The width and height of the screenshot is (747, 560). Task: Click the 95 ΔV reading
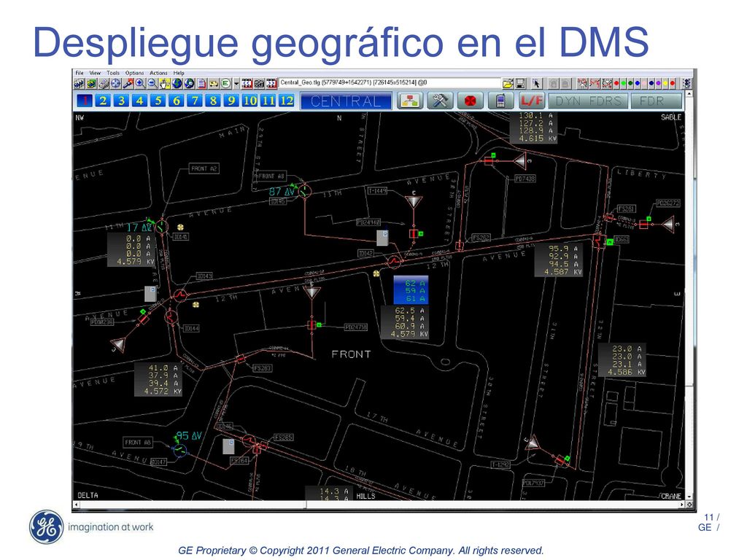(189, 436)
